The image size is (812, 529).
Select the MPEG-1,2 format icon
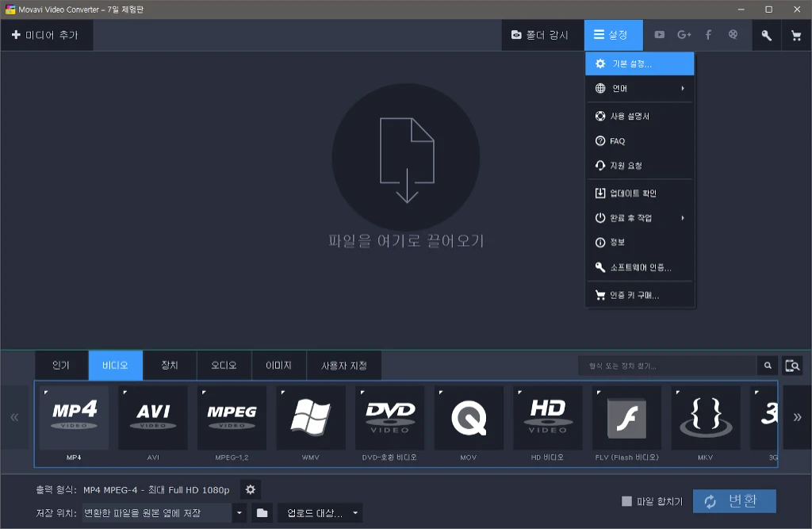232,418
